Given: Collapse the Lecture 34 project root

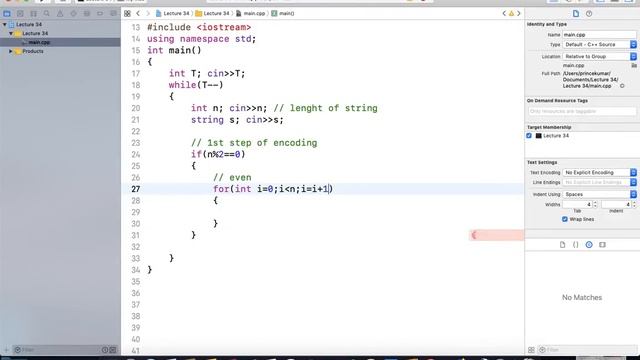Looking at the screenshot, I should [x=4, y=24].
